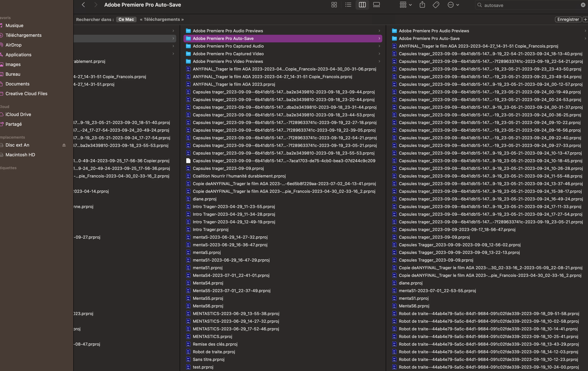This screenshot has width=588, height=371.
Task: Open the group-by dropdown in toolbar
Action: (x=406, y=5)
